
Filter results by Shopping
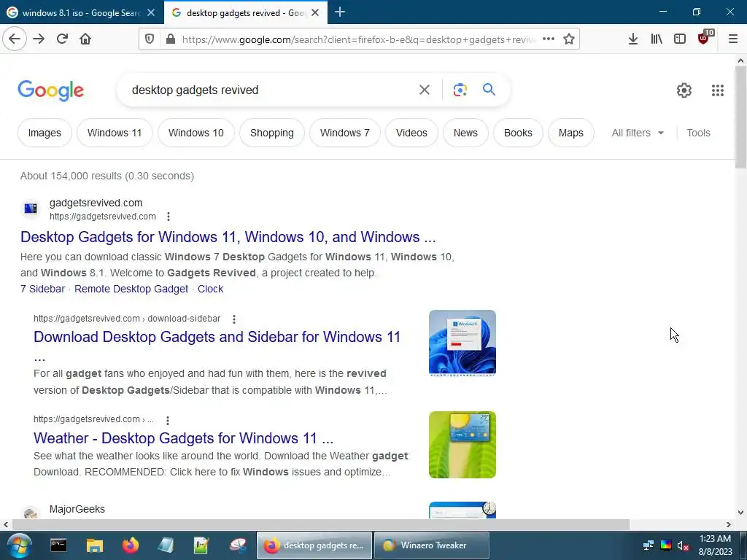point(272,133)
